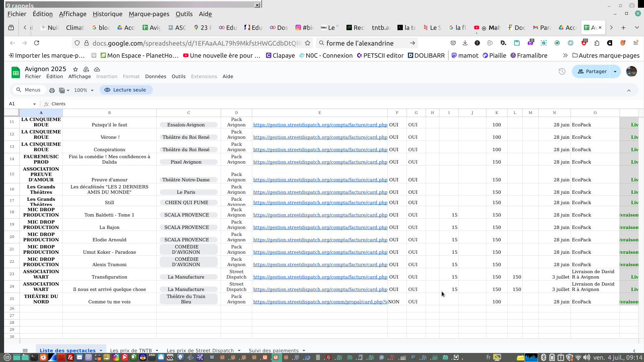The width and height of the screenshot is (644, 362).
Task: Open facture link in row 11
Action: click(320, 125)
